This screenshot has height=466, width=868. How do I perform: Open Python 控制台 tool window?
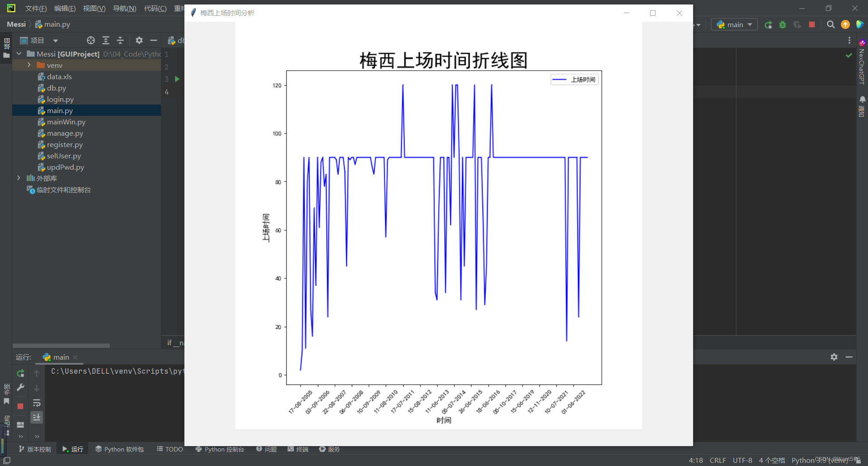[x=220, y=449]
